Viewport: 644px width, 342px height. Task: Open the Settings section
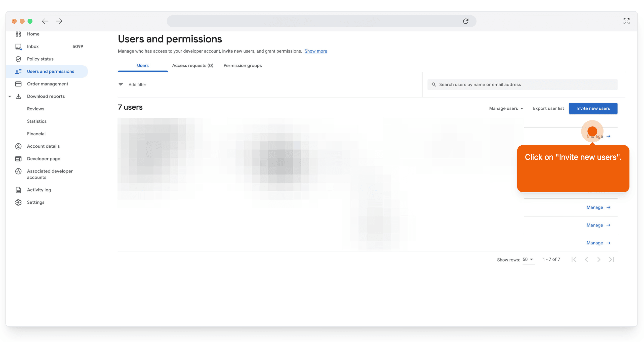point(35,202)
